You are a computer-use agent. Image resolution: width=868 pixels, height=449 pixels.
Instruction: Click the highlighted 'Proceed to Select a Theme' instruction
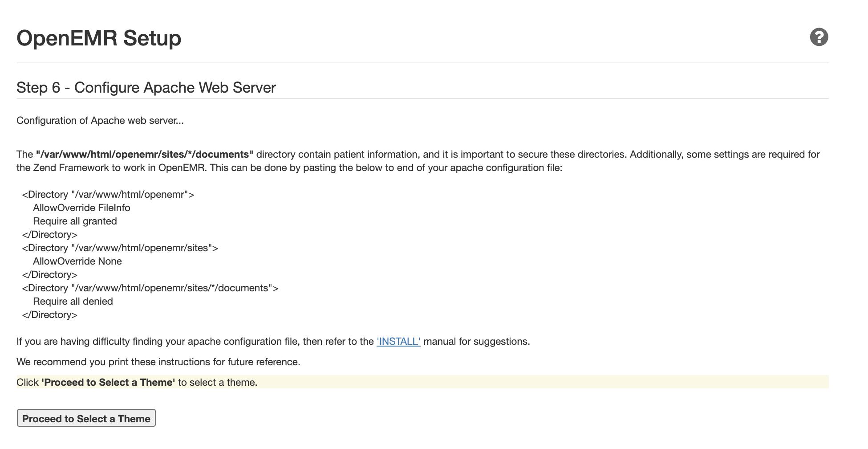point(137,383)
